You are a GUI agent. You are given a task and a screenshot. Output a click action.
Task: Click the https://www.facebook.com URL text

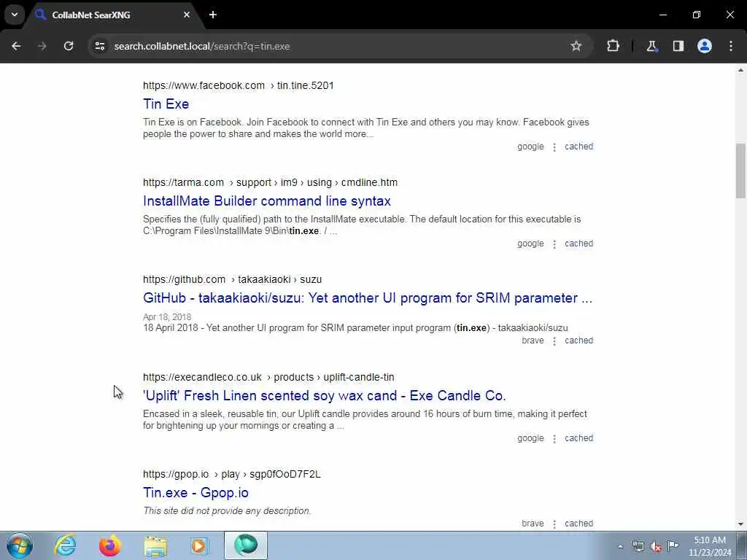click(x=204, y=86)
